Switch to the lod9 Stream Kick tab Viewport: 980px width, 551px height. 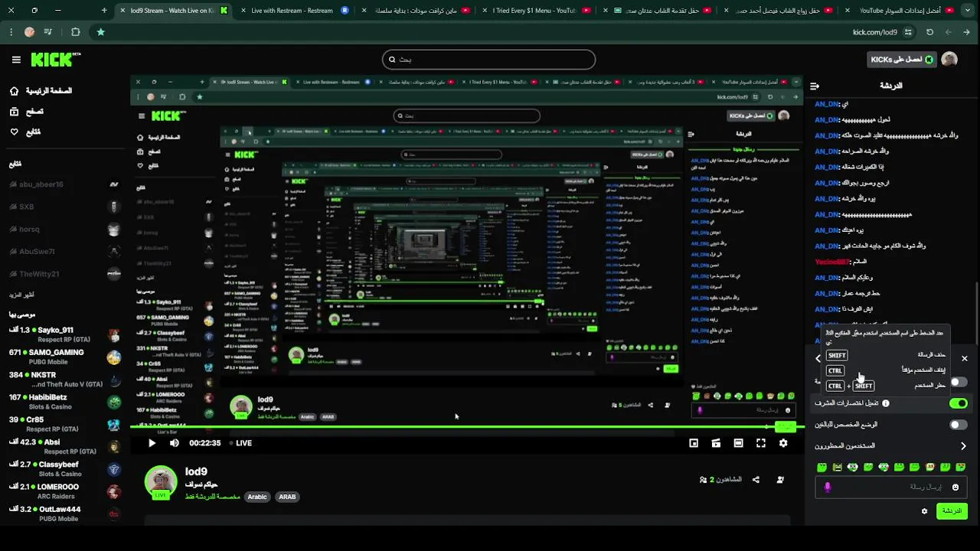pyautogui.click(x=172, y=11)
